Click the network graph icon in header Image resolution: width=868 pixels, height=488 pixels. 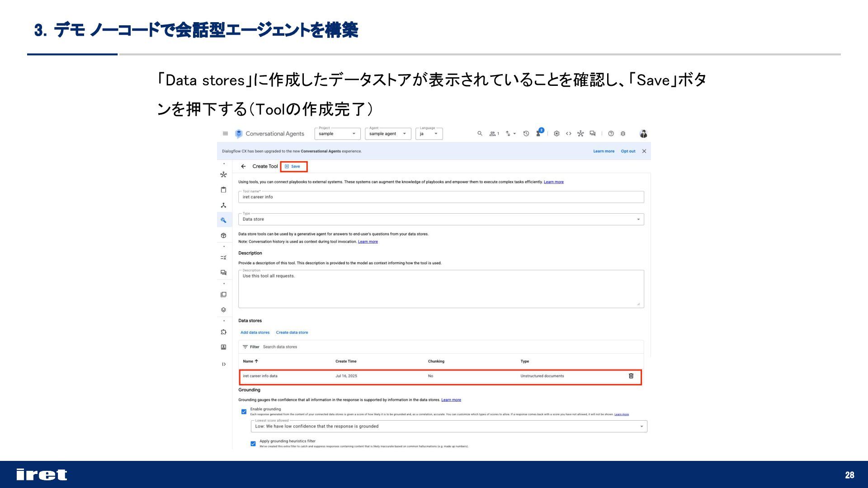point(580,134)
